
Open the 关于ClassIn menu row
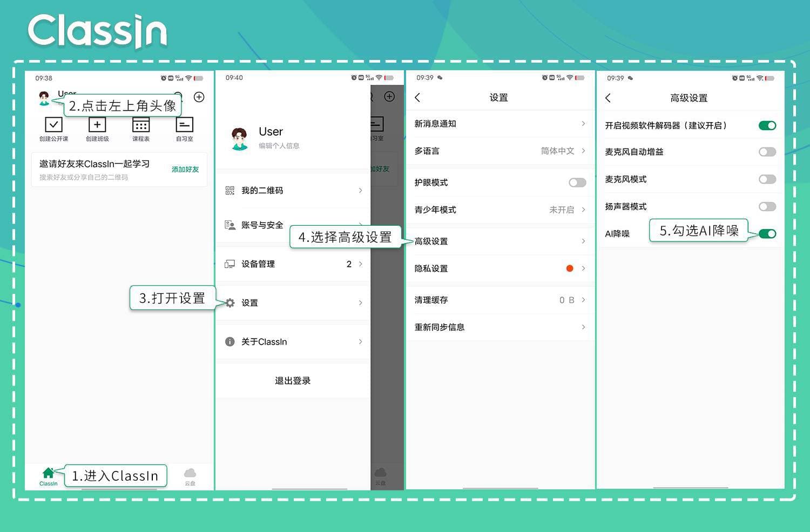click(x=293, y=342)
